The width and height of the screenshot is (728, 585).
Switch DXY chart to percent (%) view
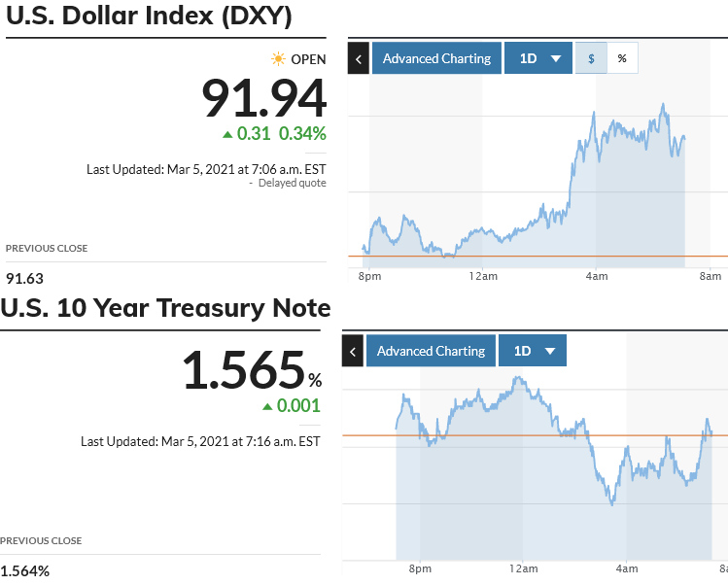point(622,58)
